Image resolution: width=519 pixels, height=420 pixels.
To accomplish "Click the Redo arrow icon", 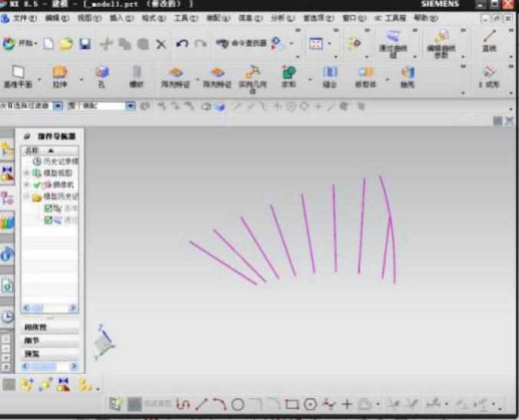I will pos(200,43).
